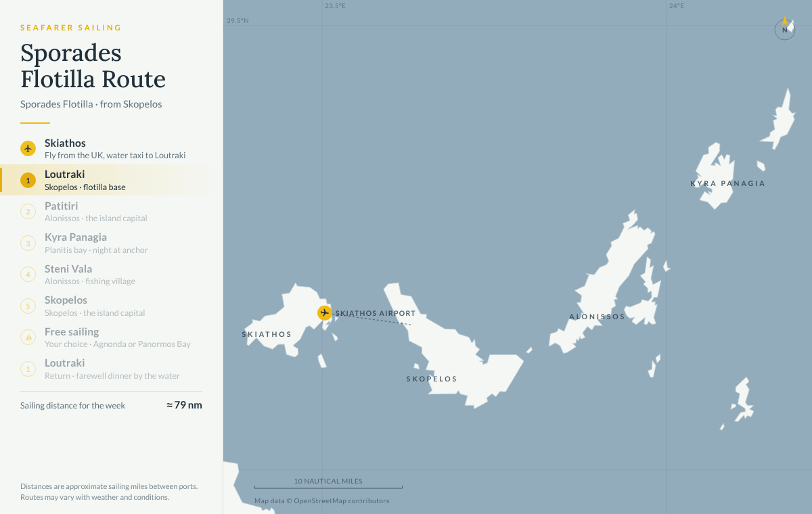812x514 pixels.
Task: Click the 10 NAUTICAL MILES scale bar
Action: point(328,484)
